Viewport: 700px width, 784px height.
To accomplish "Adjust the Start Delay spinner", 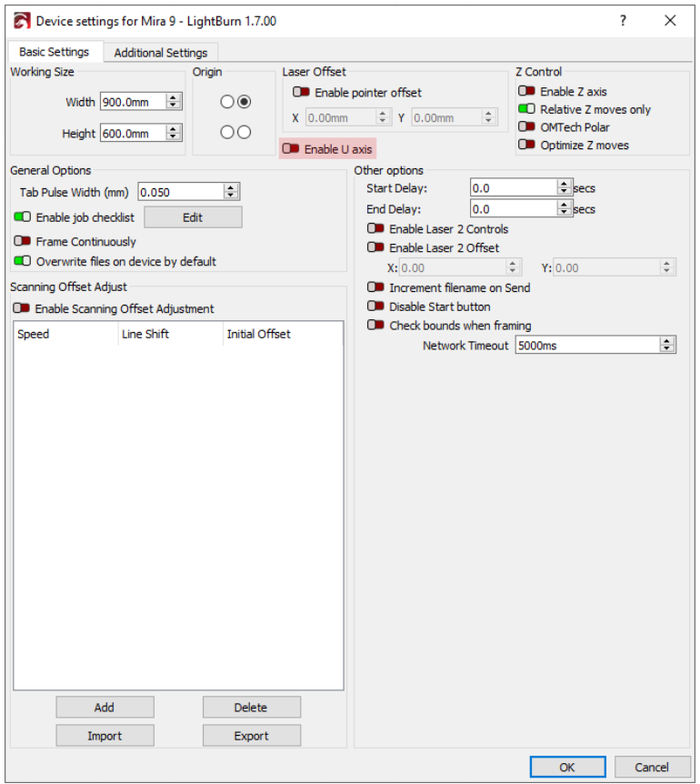I will click(x=565, y=188).
